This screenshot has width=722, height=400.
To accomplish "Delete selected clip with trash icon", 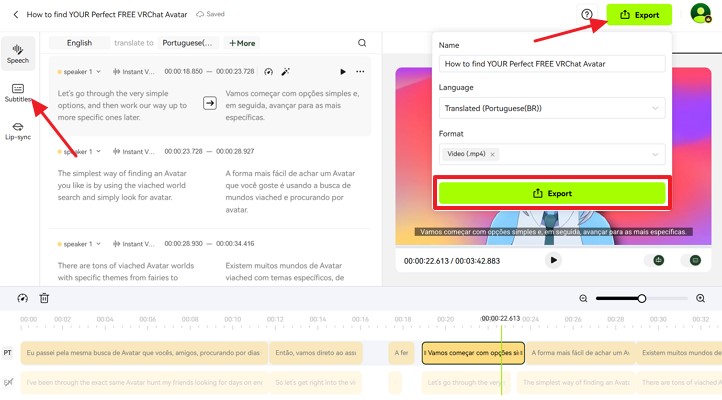I will click(44, 298).
